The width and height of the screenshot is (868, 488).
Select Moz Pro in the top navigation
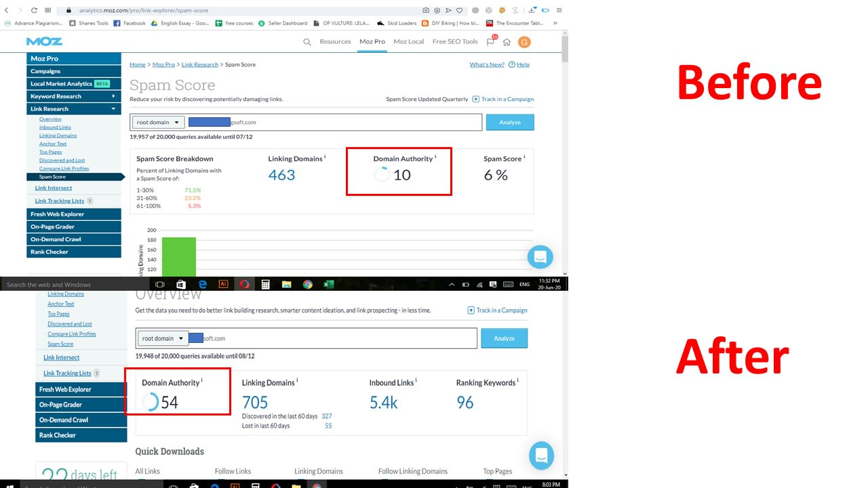372,42
